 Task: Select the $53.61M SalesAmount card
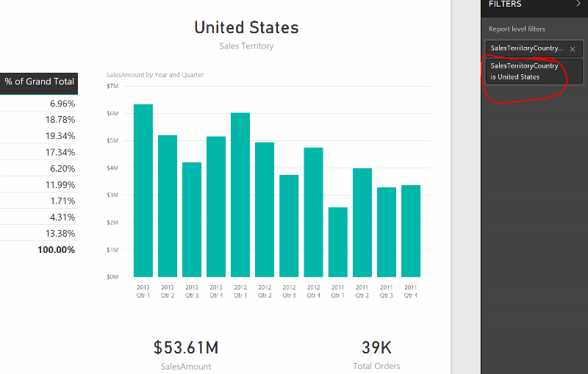tap(186, 353)
